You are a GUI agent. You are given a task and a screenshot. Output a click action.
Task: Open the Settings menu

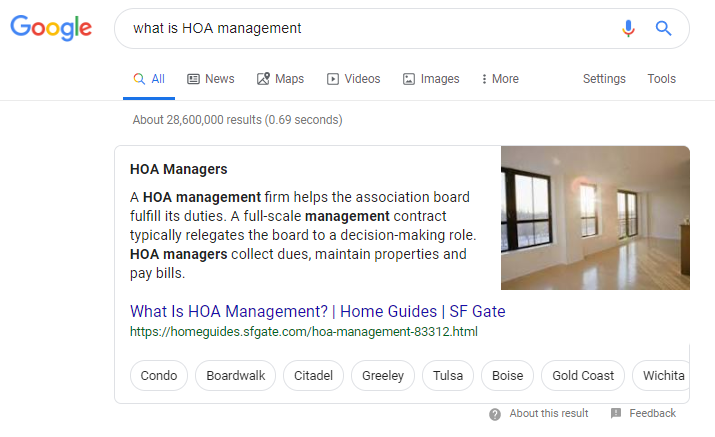click(x=604, y=79)
